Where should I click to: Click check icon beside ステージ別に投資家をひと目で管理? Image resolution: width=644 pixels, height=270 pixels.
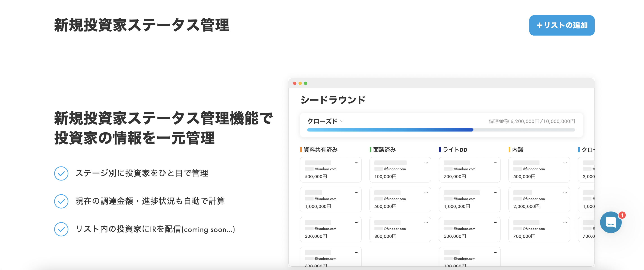click(x=61, y=173)
